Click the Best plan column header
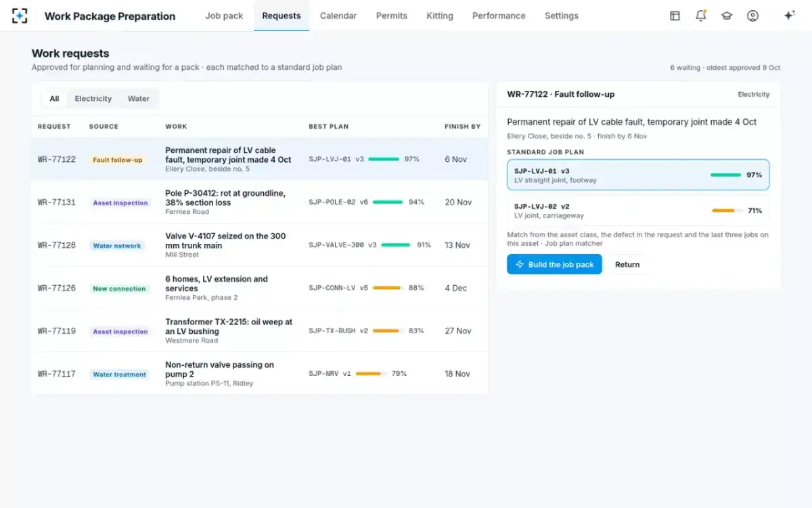 [x=328, y=127]
